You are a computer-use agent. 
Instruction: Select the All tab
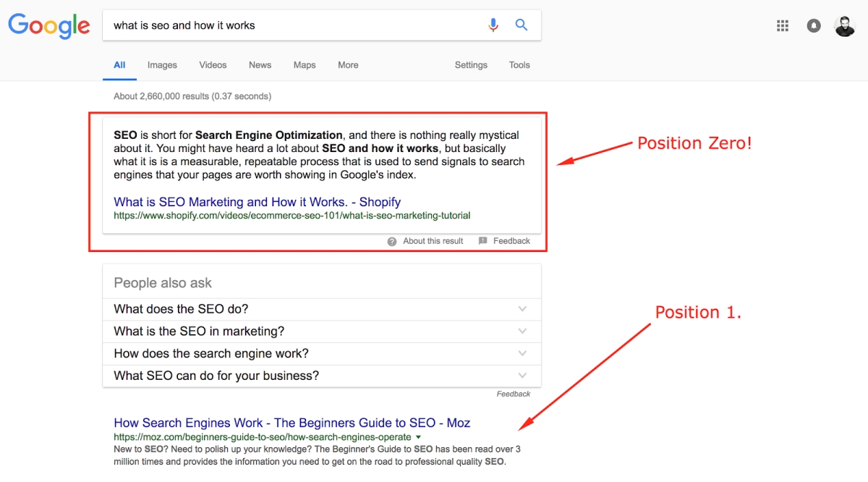click(119, 65)
